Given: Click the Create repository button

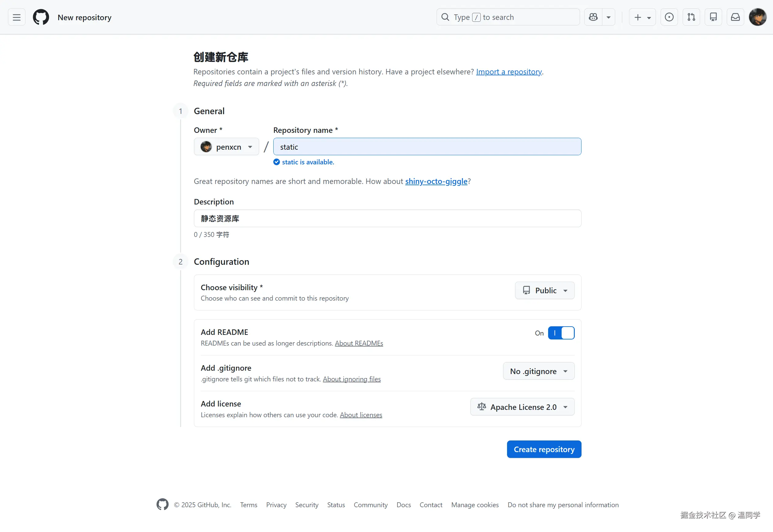Looking at the screenshot, I should [544, 449].
